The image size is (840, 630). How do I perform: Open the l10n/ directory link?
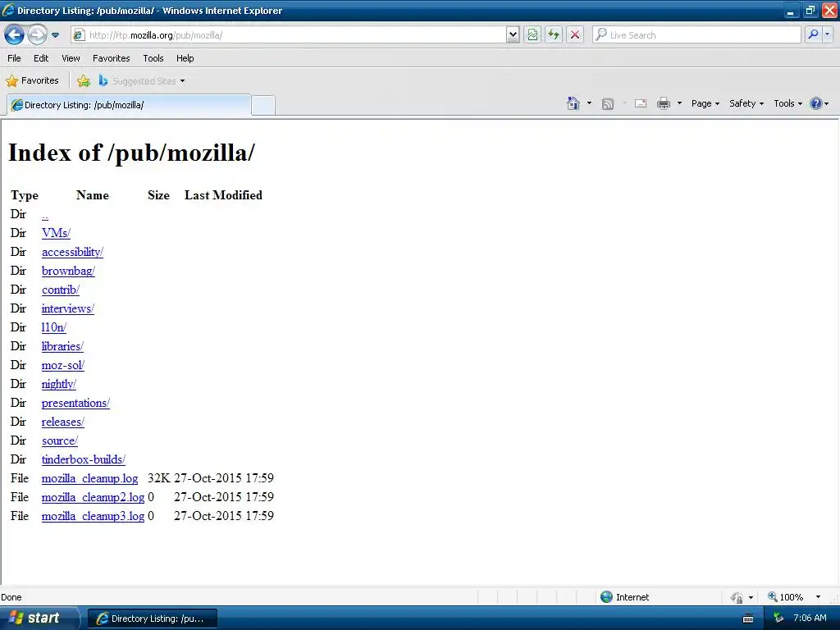54,327
